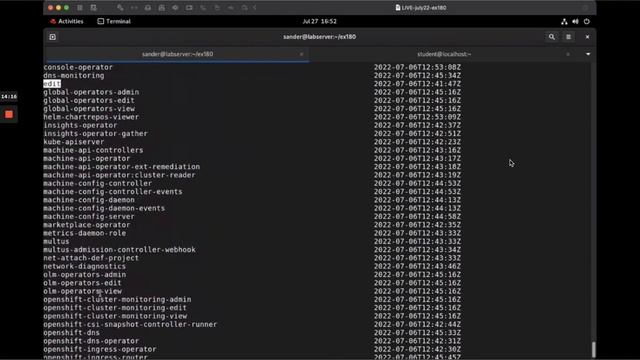The height and width of the screenshot is (360, 640).
Task: Click 'machine-api-operator-ext-remediation' entry
Action: pyautogui.click(x=122, y=167)
